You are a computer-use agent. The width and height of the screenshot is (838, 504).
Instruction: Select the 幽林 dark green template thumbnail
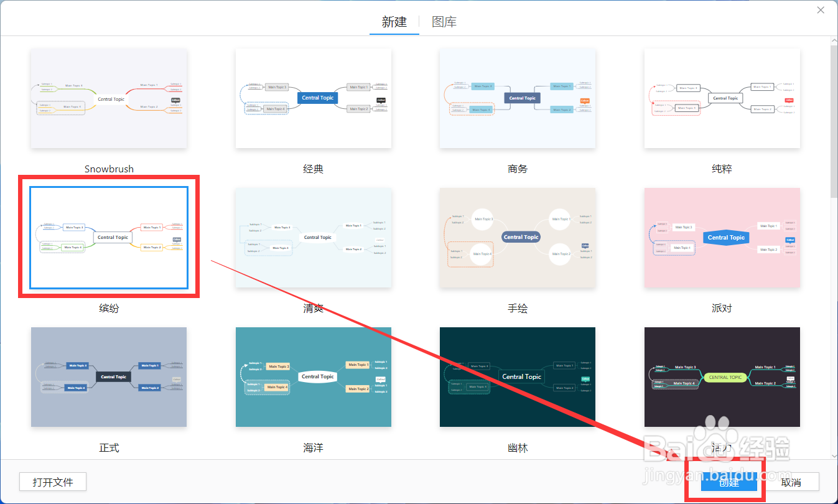click(x=518, y=377)
